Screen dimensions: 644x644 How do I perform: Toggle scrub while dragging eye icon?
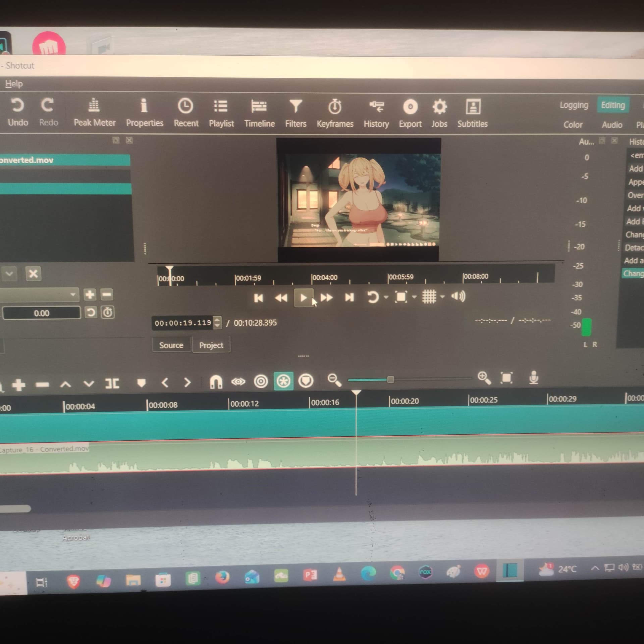pyautogui.click(x=238, y=382)
